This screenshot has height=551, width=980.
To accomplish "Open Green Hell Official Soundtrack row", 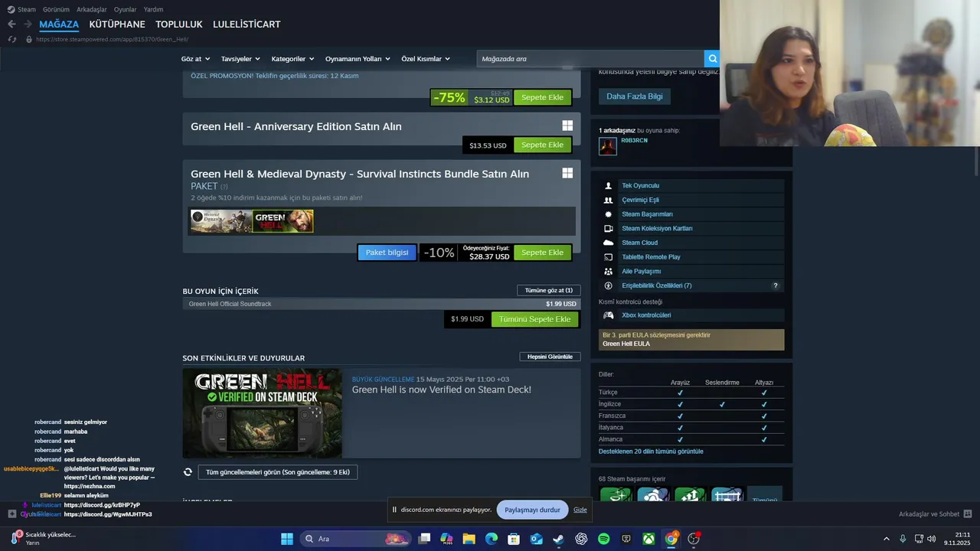I will (381, 304).
